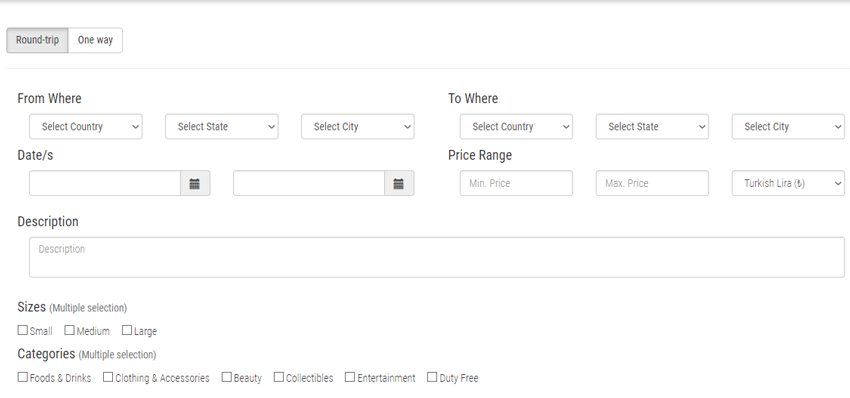Open the start date calendar icon

click(195, 183)
